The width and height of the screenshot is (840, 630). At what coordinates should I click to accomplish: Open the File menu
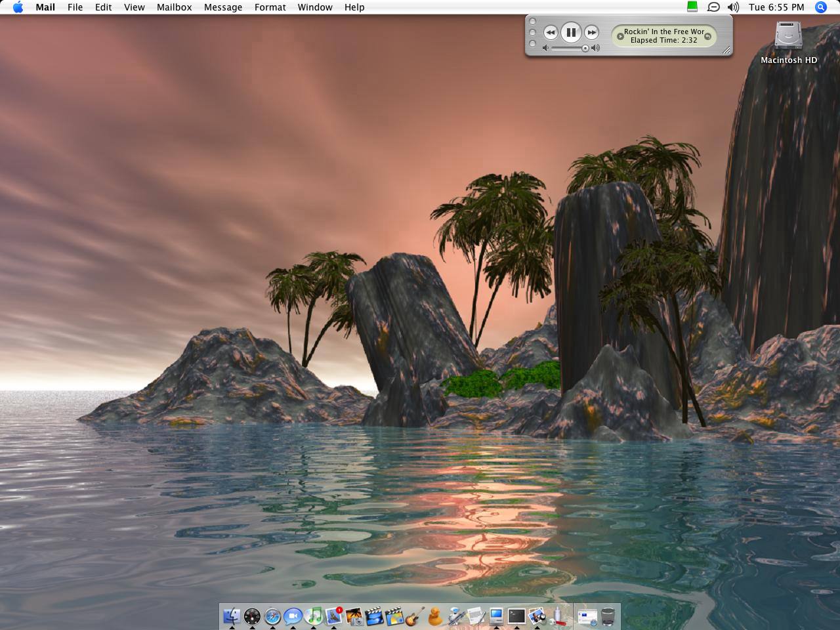[75, 7]
